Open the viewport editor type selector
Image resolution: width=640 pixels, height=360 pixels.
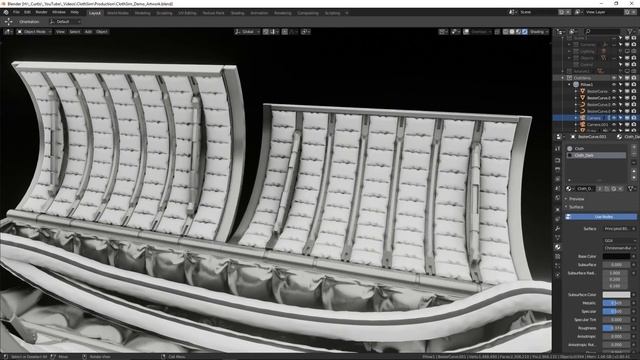(8, 31)
